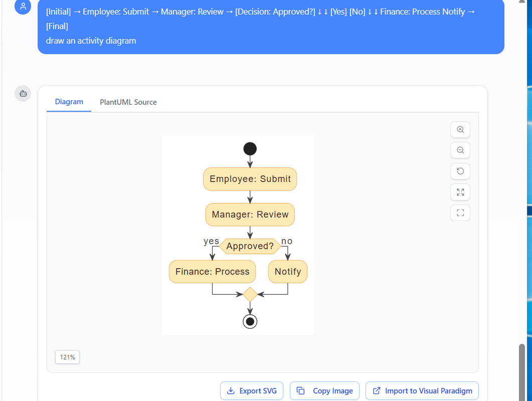This screenshot has height=401, width=532.
Task: Select the Diagram tab
Action: pyautogui.click(x=69, y=102)
